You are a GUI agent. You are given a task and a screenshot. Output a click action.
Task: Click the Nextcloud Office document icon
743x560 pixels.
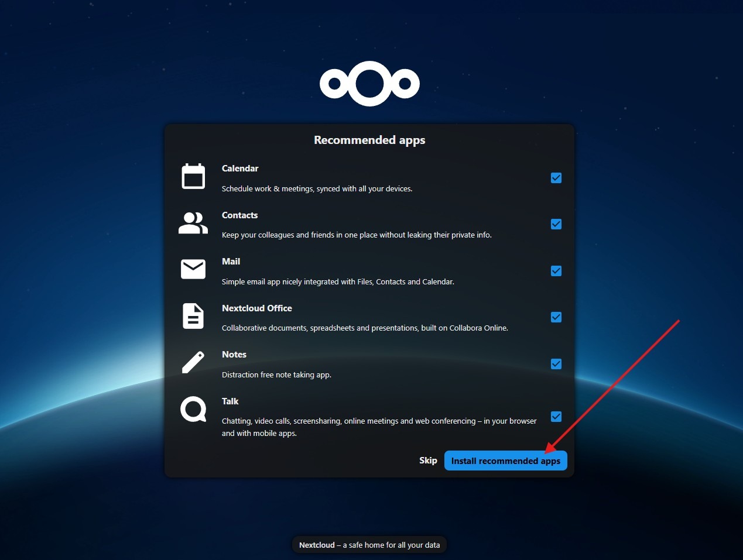(193, 316)
